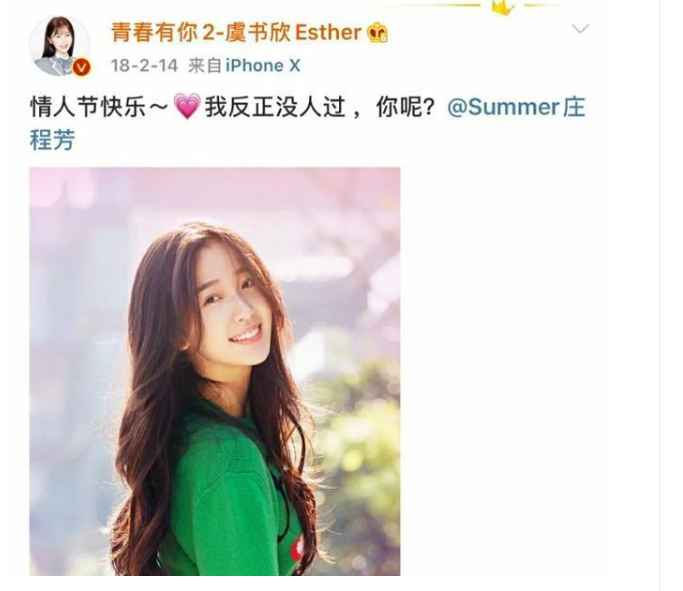Screen dimensions: 683x591
Task: Click the pink heart emoji
Action: pyautogui.click(x=187, y=106)
